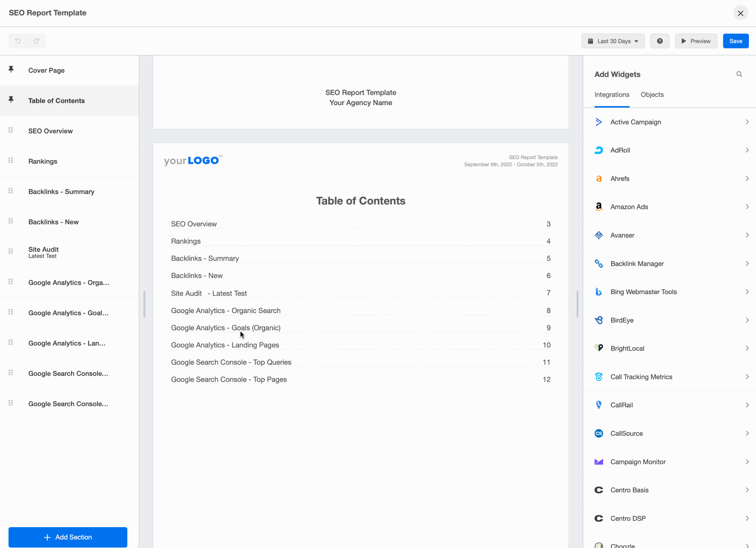Click the Cover Page pin icon
The width and height of the screenshot is (756, 548).
[x=11, y=69]
